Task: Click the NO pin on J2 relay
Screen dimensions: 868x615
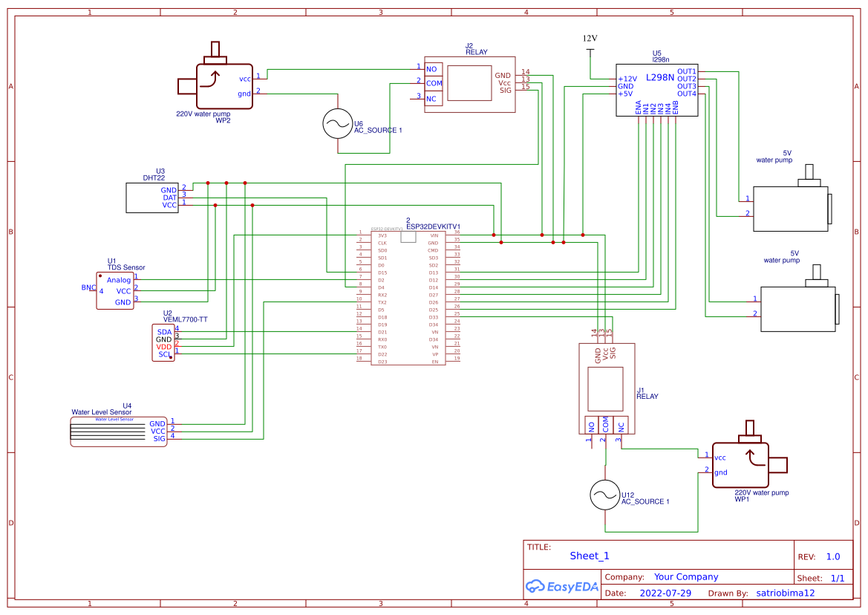Action: 431,69
